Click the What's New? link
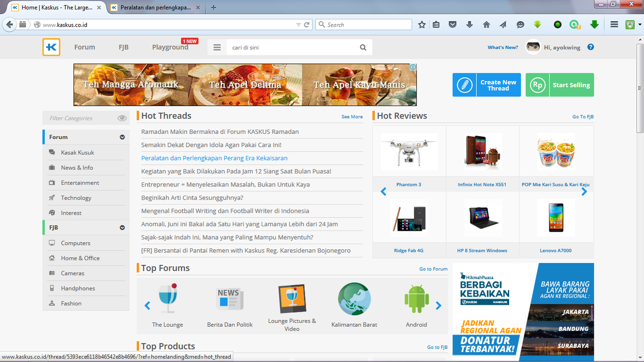 point(503,47)
